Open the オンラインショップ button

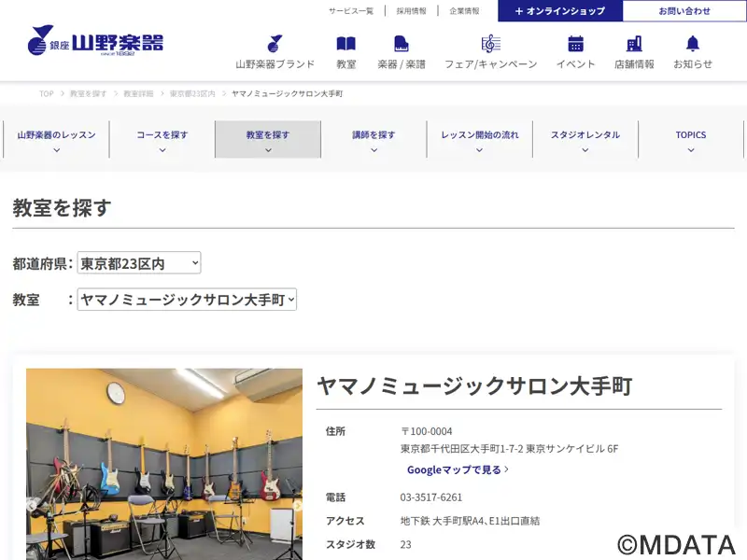[x=560, y=11]
